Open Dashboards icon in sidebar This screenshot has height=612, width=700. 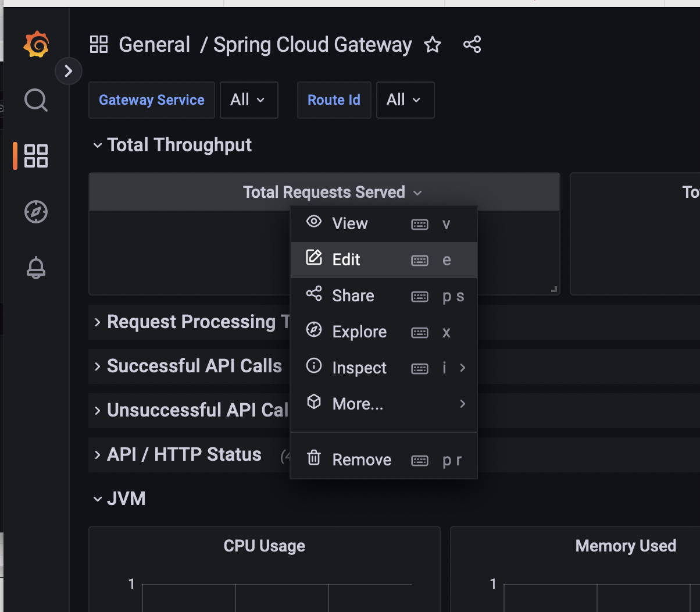pyautogui.click(x=36, y=156)
